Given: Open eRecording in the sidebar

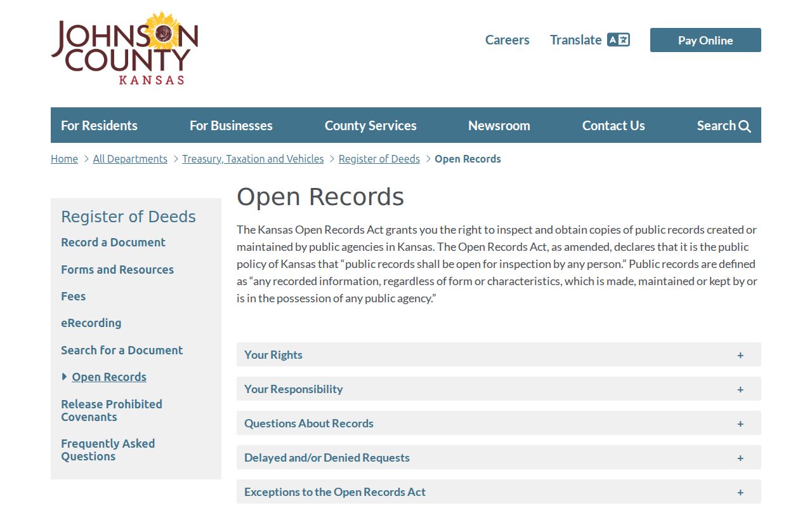Looking at the screenshot, I should (91, 323).
